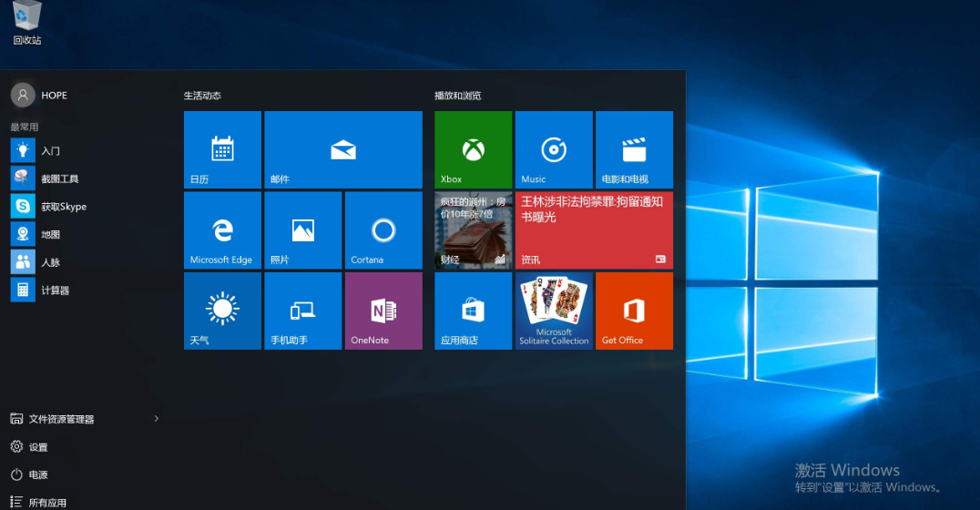
Task: Open Microsoft Solitaire Collection tile
Action: click(x=554, y=311)
